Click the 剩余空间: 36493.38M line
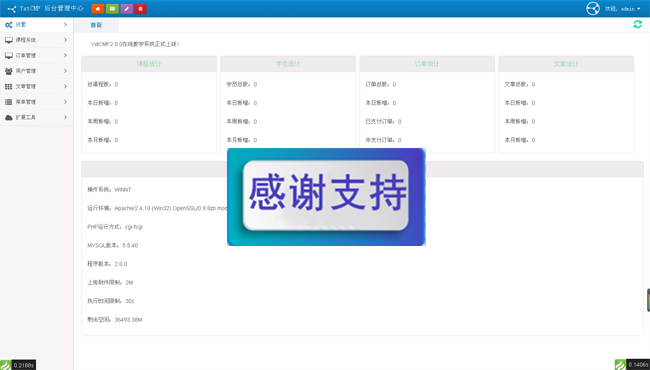This screenshot has width=650, height=370. tap(115, 320)
